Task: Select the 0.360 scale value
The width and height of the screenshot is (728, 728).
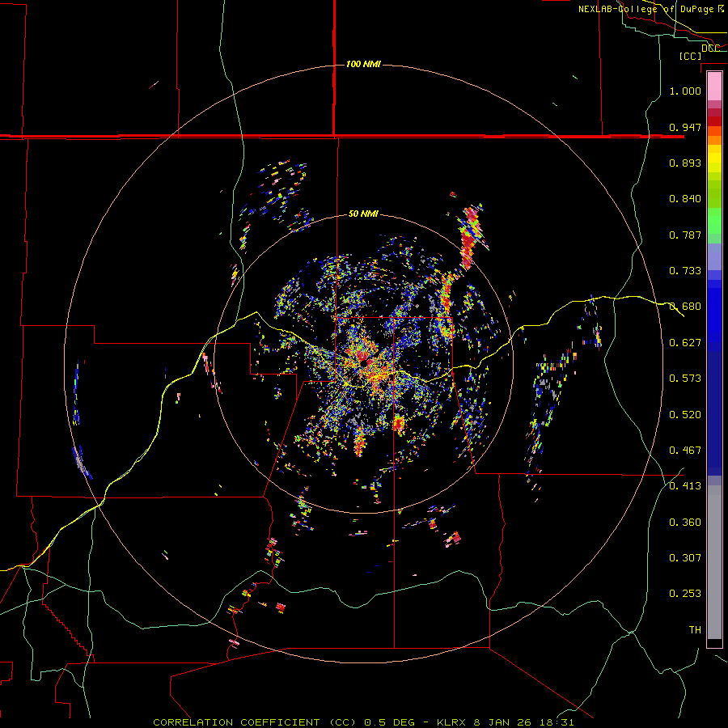Action: pos(685,523)
